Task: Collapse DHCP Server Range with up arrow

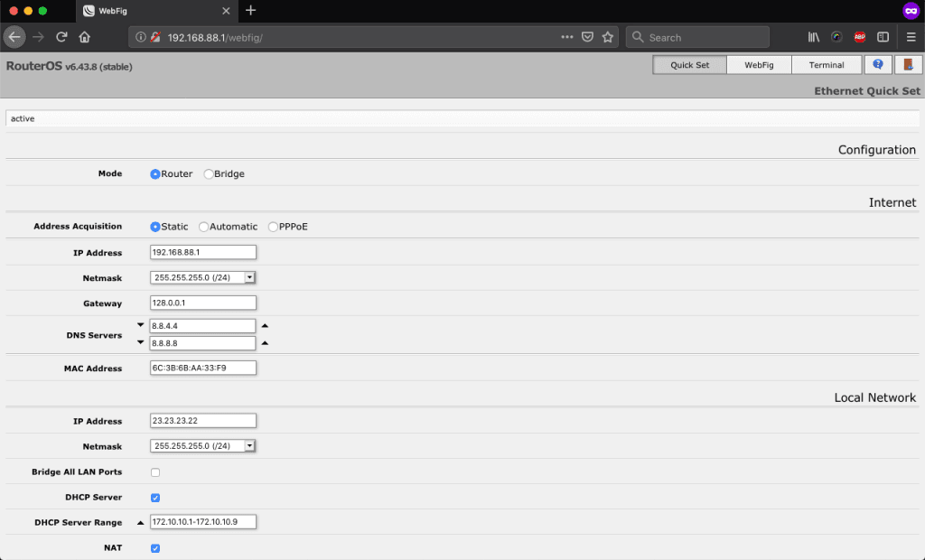Action: pyautogui.click(x=140, y=522)
